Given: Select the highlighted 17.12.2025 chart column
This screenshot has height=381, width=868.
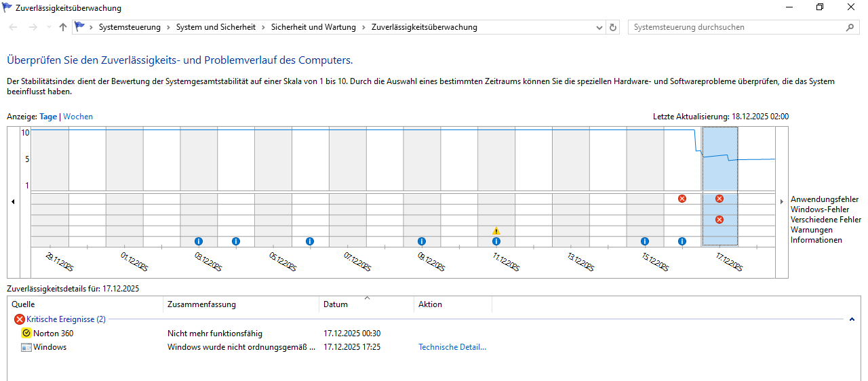Looking at the screenshot, I should (719, 186).
